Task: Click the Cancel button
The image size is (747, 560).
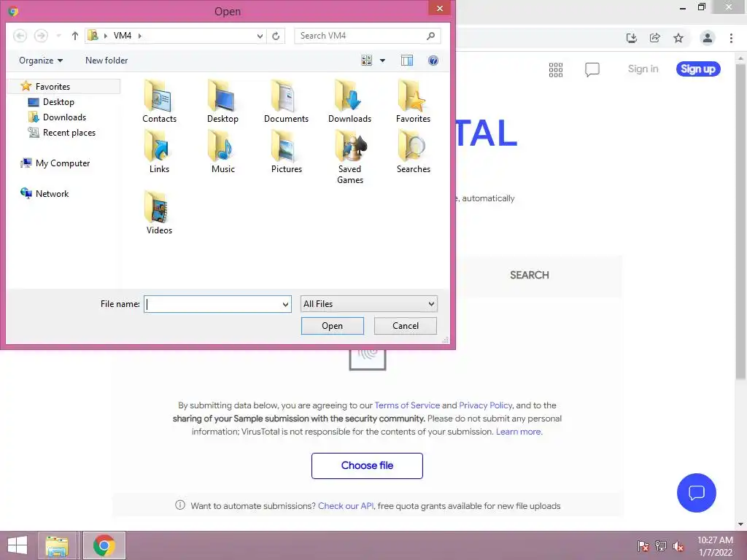Action: [x=406, y=326]
